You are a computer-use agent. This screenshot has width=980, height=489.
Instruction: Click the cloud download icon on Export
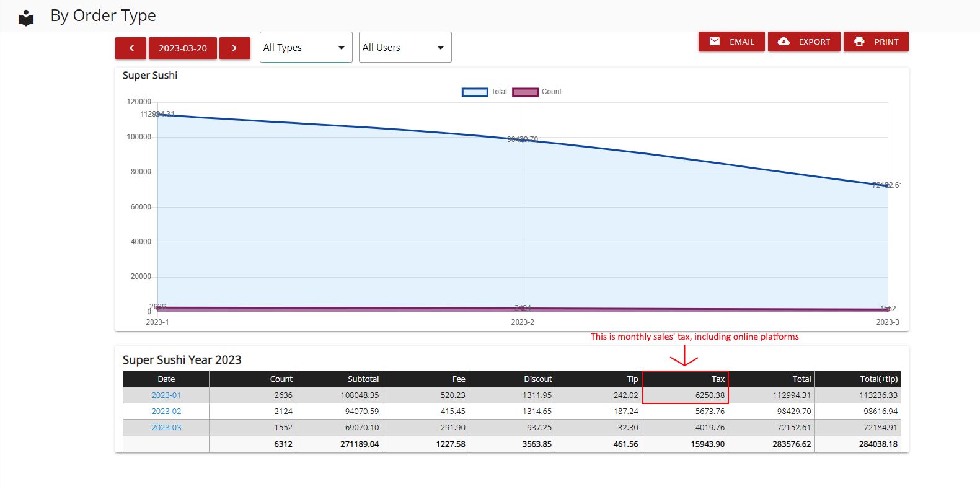[x=784, y=42]
